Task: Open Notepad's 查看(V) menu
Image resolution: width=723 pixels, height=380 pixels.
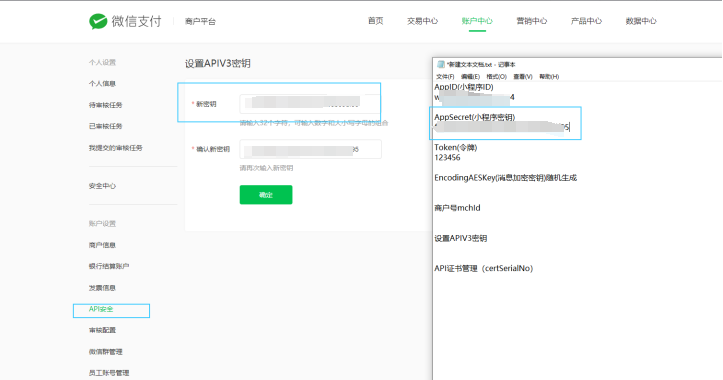Action: [x=523, y=77]
